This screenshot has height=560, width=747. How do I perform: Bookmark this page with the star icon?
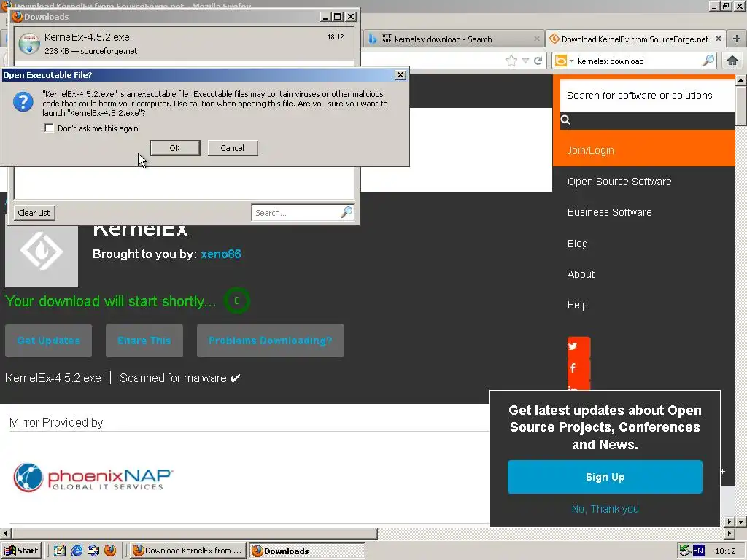(511, 61)
